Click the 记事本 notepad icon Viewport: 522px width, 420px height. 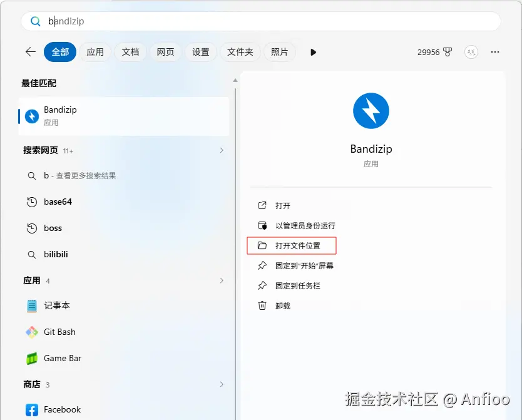[32, 305]
